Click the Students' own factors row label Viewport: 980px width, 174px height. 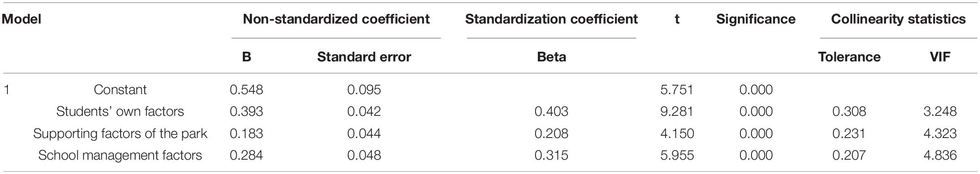click(x=120, y=112)
